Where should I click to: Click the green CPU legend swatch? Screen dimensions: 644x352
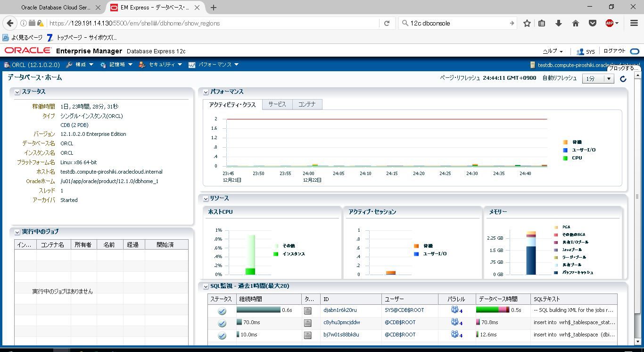coord(565,158)
